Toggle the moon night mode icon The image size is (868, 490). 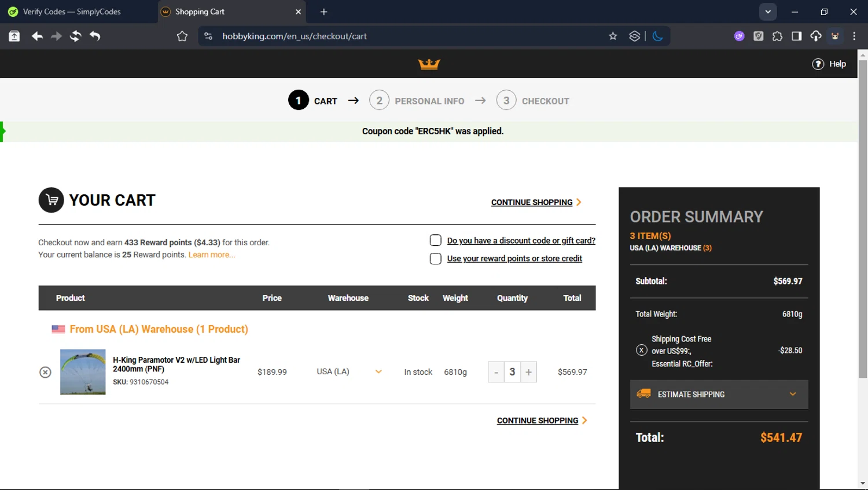pyautogui.click(x=657, y=36)
